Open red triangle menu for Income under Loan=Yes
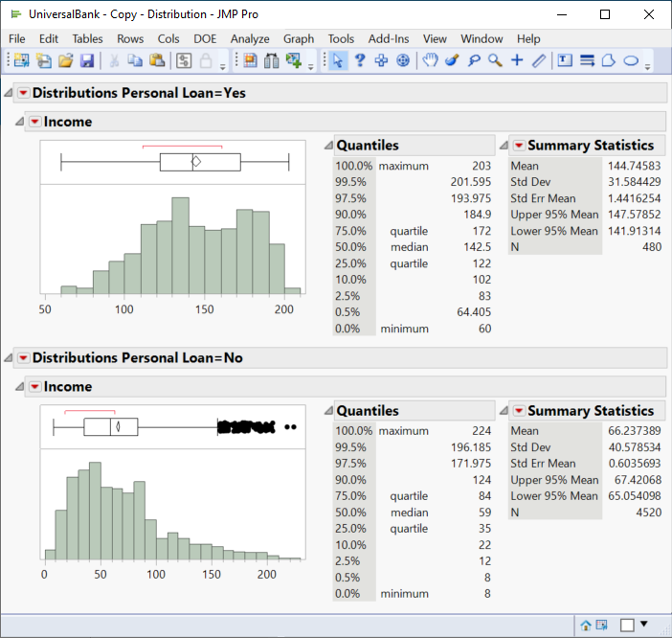Image resolution: width=672 pixels, height=638 pixels. pos(34,122)
